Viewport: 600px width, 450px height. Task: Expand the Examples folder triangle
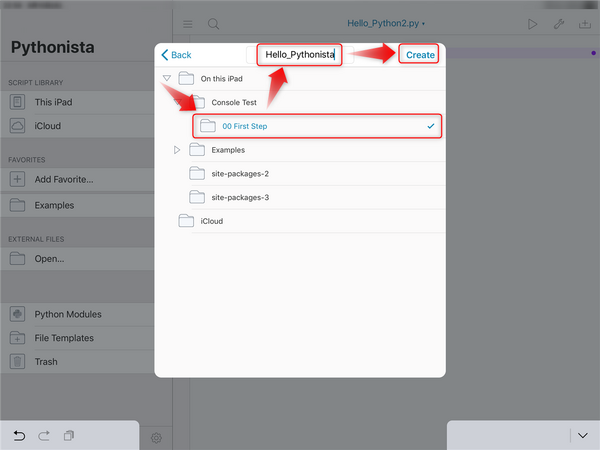(x=177, y=150)
